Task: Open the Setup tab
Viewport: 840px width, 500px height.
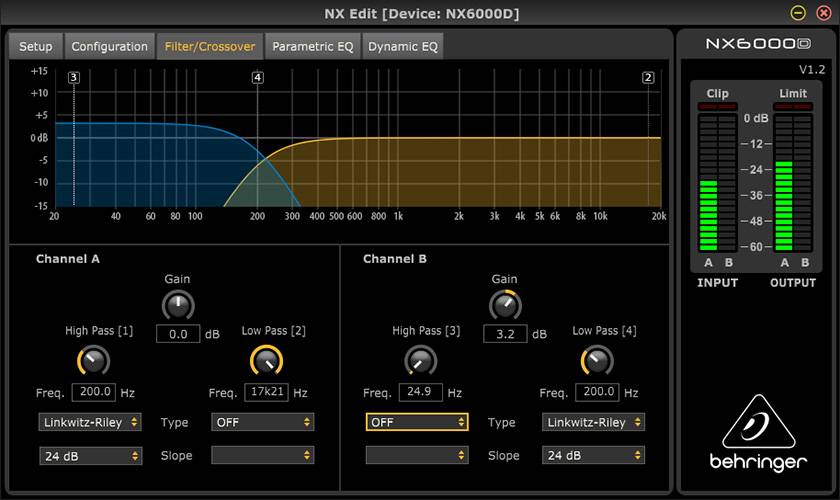Action: tap(36, 46)
